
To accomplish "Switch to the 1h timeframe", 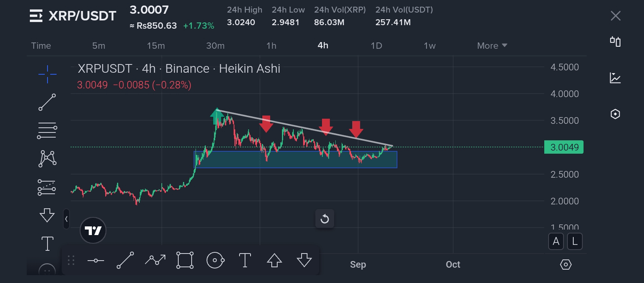I will coord(271,46).
